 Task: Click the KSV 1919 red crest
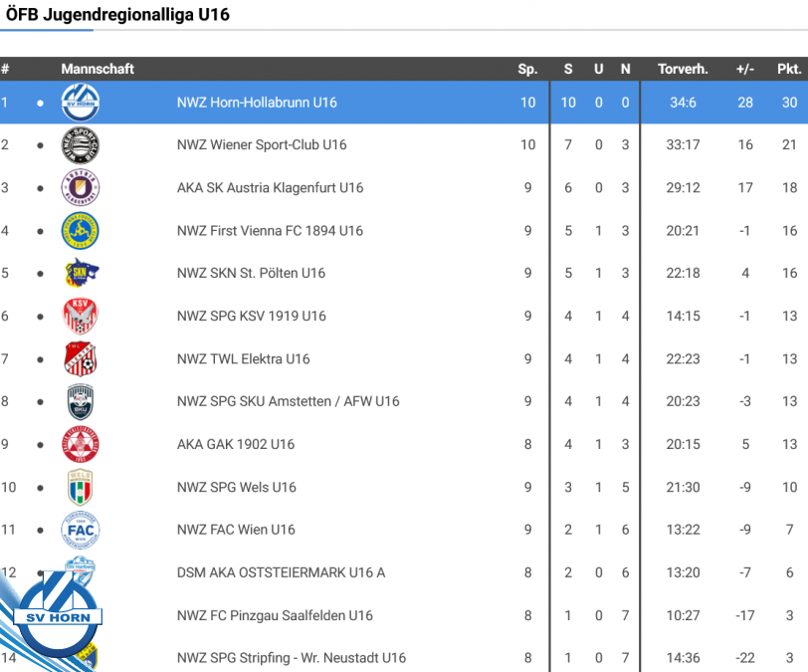(80, 317)
